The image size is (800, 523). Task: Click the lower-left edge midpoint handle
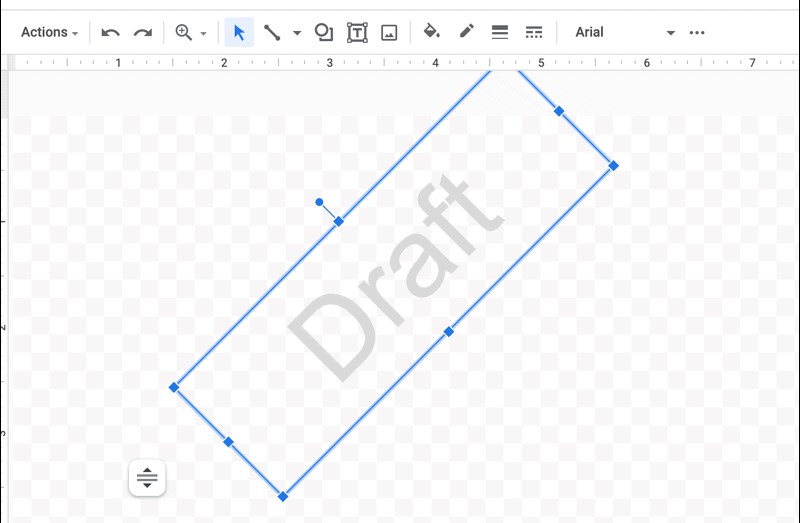(x=229, y=442)
